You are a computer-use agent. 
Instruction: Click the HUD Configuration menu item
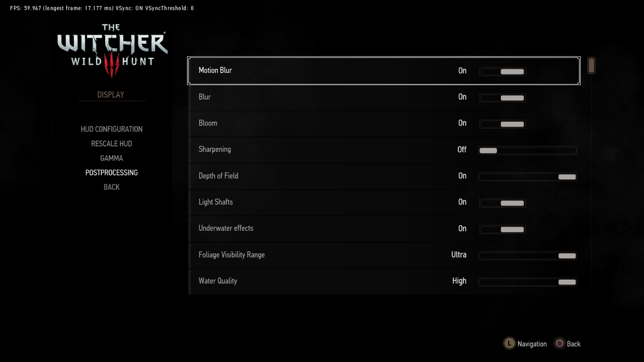[111, 129]
